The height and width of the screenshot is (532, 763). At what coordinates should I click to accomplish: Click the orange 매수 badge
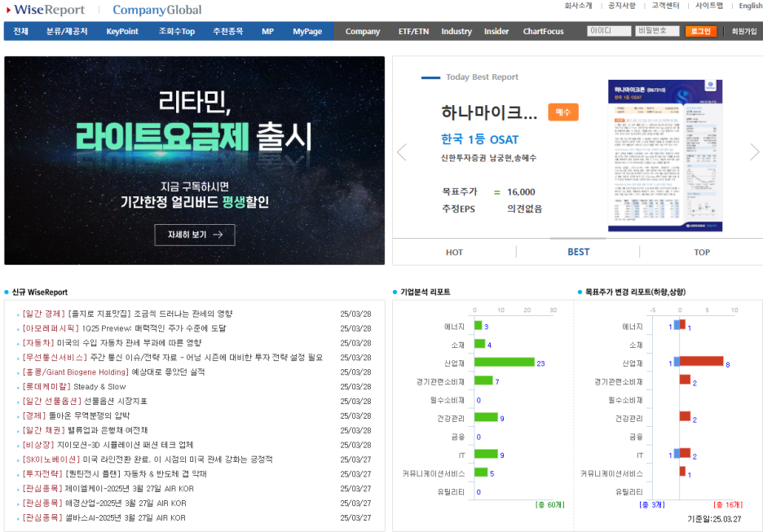tap(563, 112)
